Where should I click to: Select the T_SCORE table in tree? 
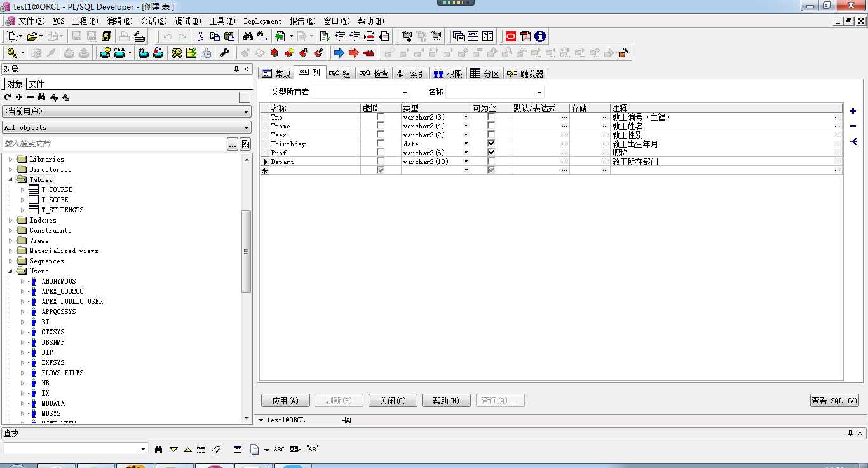coord(55,200)
